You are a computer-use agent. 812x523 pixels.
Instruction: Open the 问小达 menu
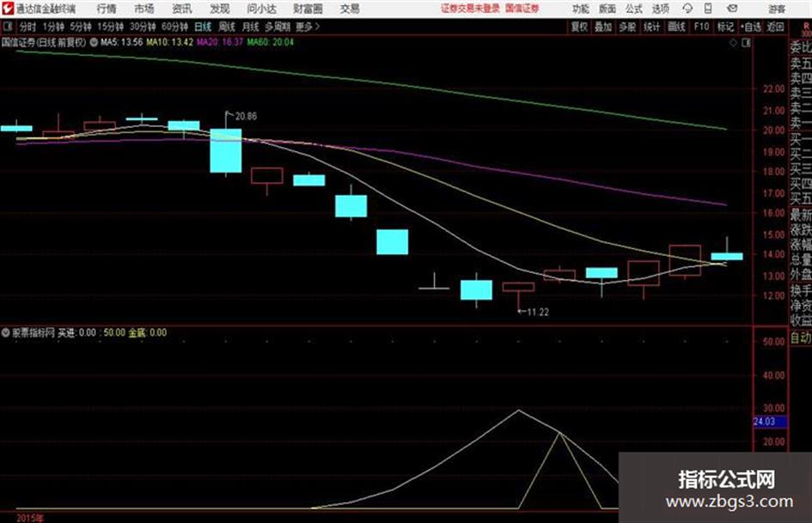point(261,9)
